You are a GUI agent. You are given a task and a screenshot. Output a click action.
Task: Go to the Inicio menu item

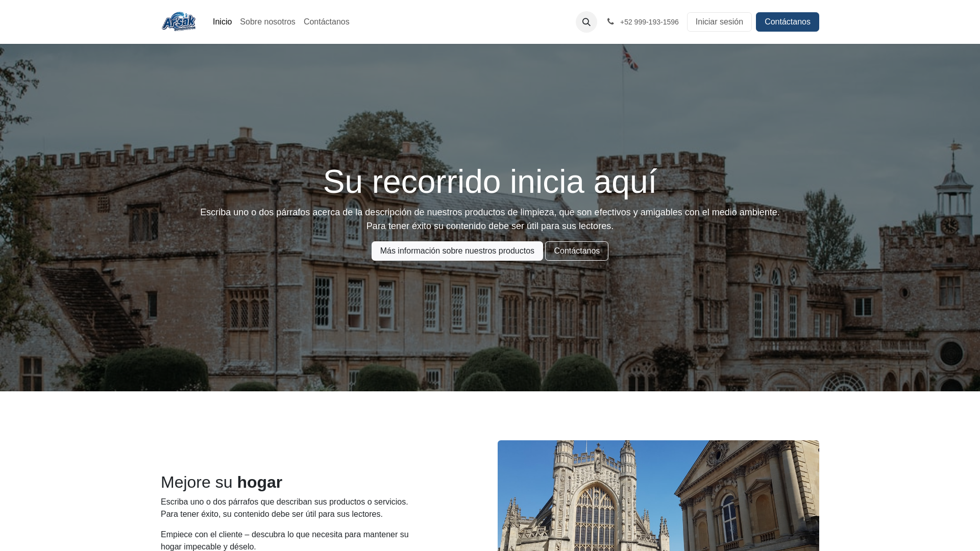pyautogui.click(x=222, y=22)
